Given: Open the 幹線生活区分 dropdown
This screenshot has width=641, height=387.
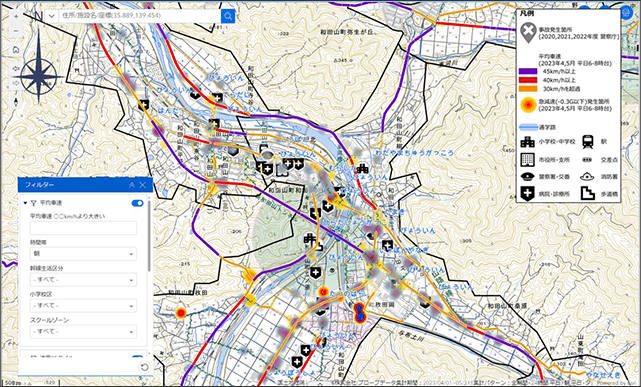Looking at the screenshot, I should [x=83, y=280].
